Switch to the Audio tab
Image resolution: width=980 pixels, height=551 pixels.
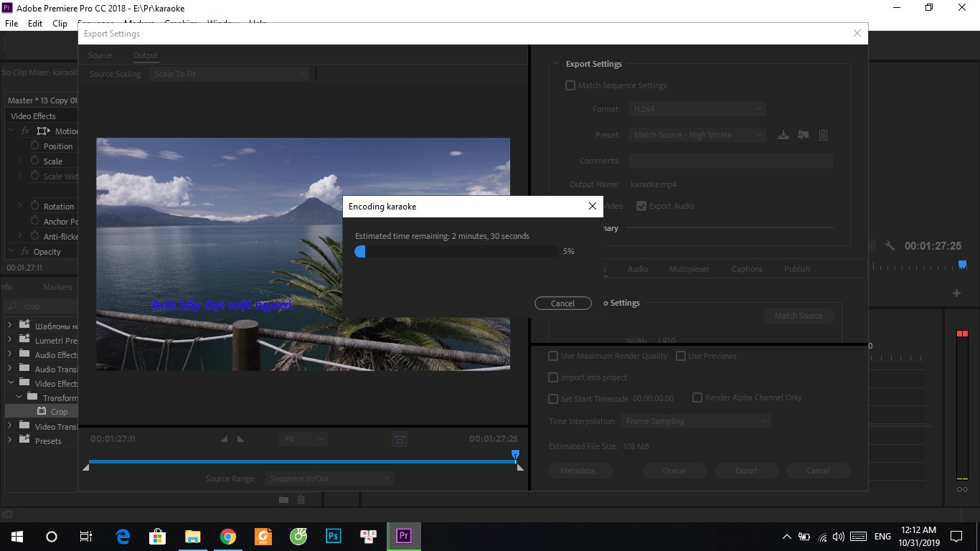pyautogui.click(x=638, y=269)
